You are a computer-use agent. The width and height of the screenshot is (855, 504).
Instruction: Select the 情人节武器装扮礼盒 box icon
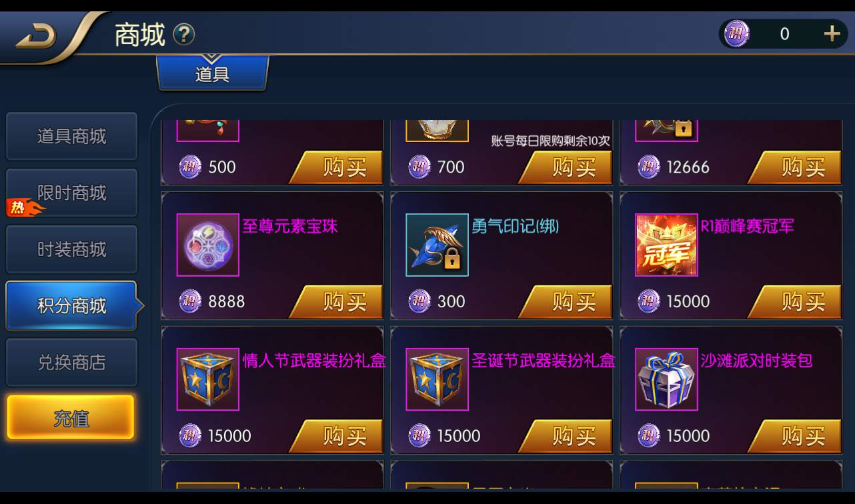coord(208,379)
